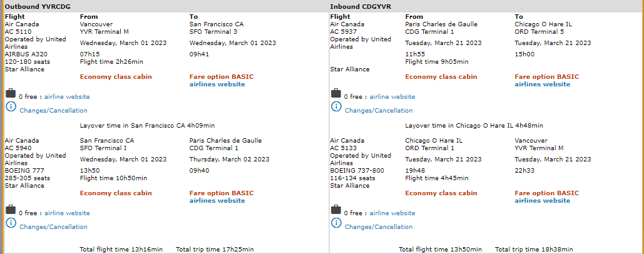
Task: Open Changes/Cancellation for Paris–Chicago flight
Action: pos(379,111)
